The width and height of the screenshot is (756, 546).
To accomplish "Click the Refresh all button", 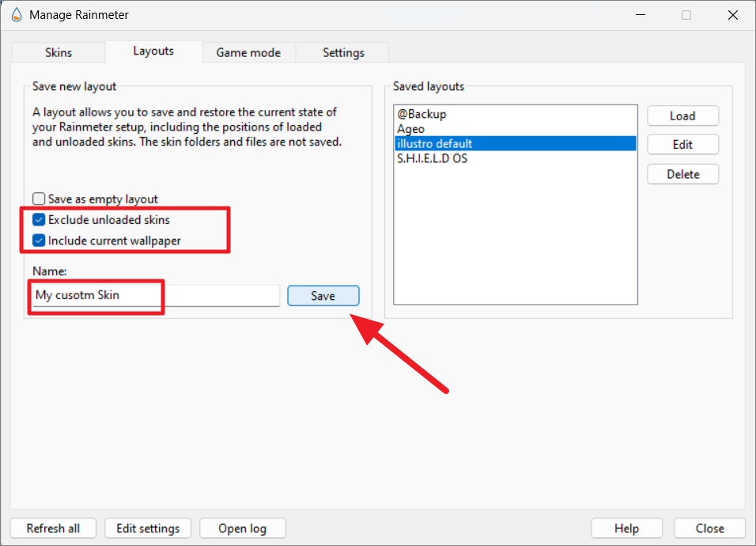I will pos(53,528).
